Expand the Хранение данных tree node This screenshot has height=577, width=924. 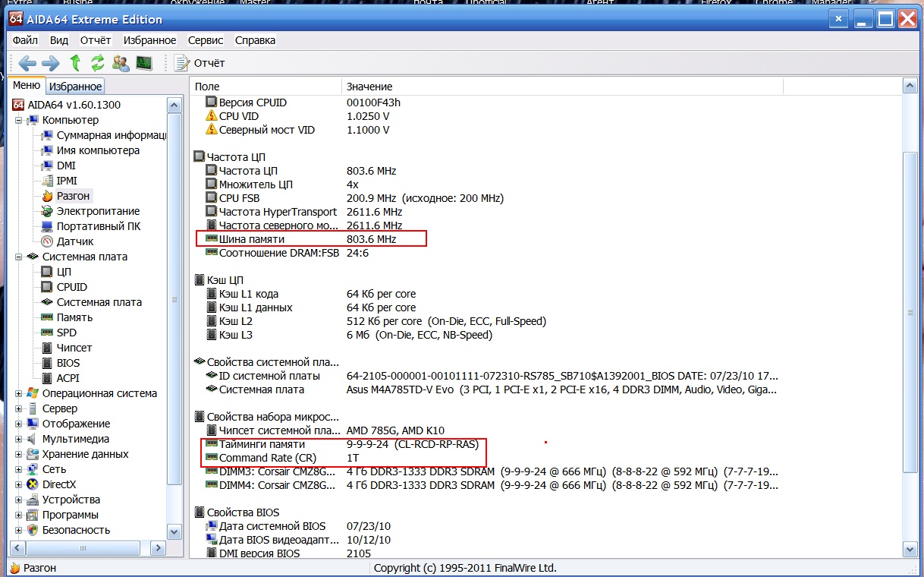(19, 454)
